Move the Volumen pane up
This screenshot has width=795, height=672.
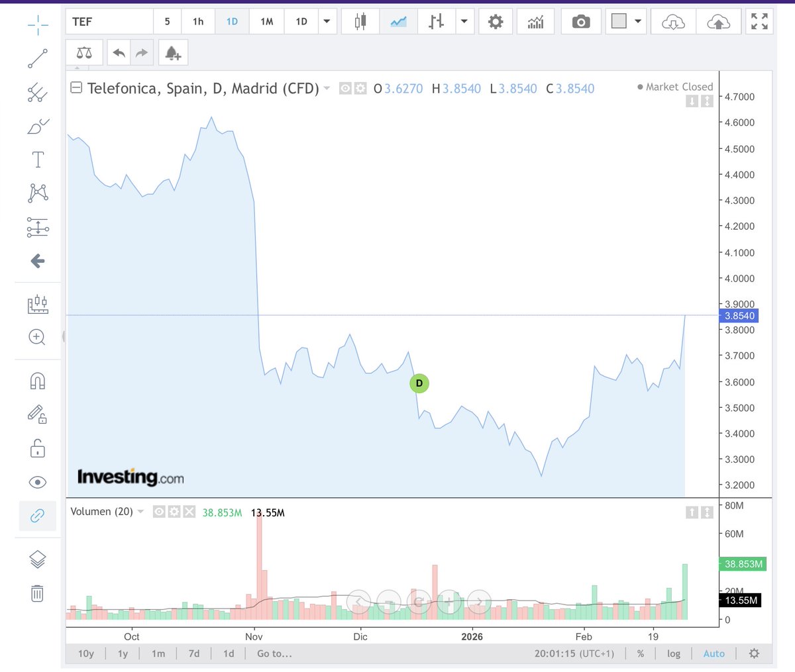692,512
